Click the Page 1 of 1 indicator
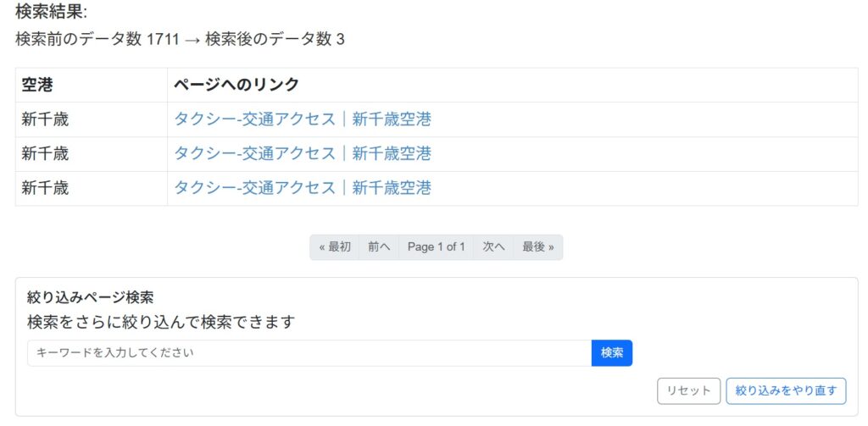The height and width of the screenshot is (426, 868). pyautogui.click(x=436, y=247)
